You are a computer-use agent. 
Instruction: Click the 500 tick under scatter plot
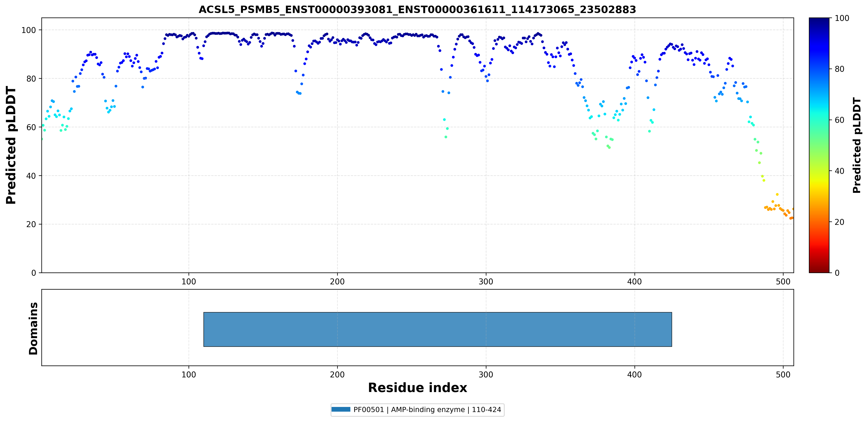coord(783,282)
